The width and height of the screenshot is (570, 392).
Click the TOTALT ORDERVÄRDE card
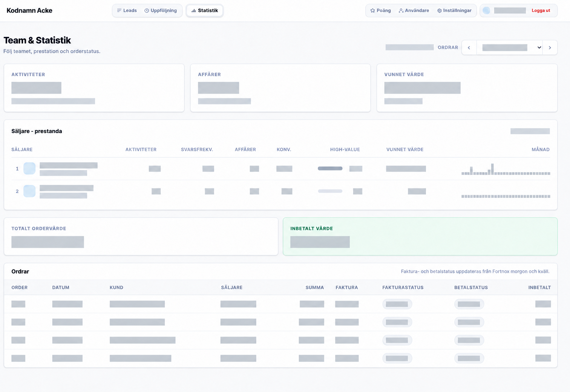141,236
